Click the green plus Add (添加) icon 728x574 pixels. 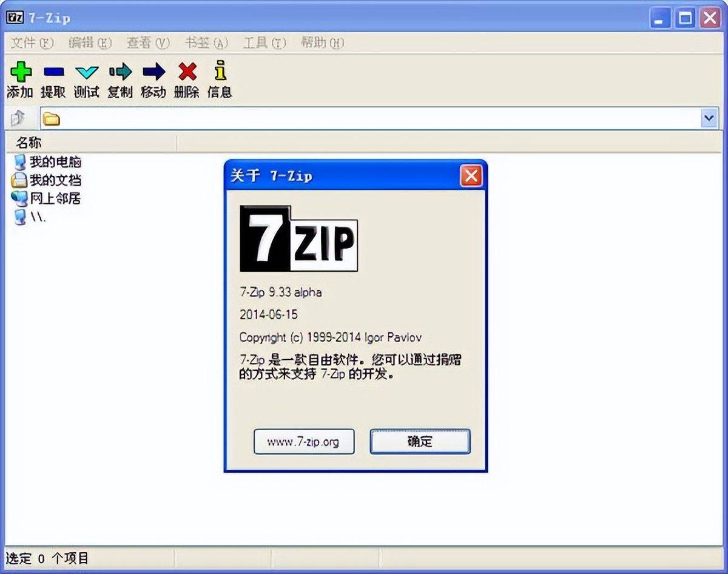(x=21, y=72)
